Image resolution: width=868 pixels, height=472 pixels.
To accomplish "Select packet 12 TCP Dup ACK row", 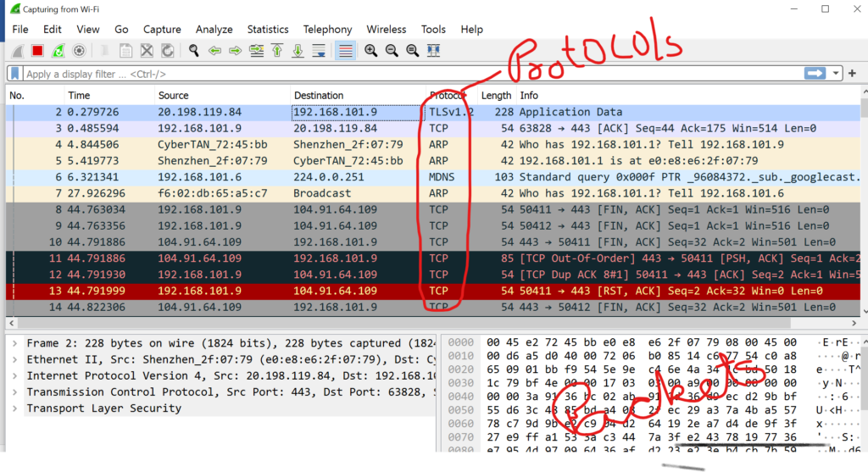I will [433, 275].
